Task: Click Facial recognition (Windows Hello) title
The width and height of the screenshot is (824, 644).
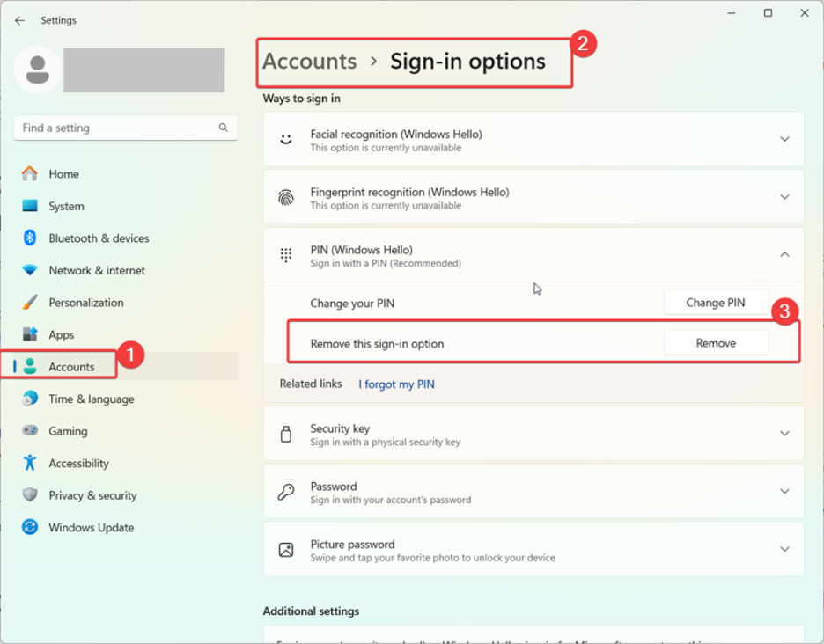Action: [x=396, y=134]
